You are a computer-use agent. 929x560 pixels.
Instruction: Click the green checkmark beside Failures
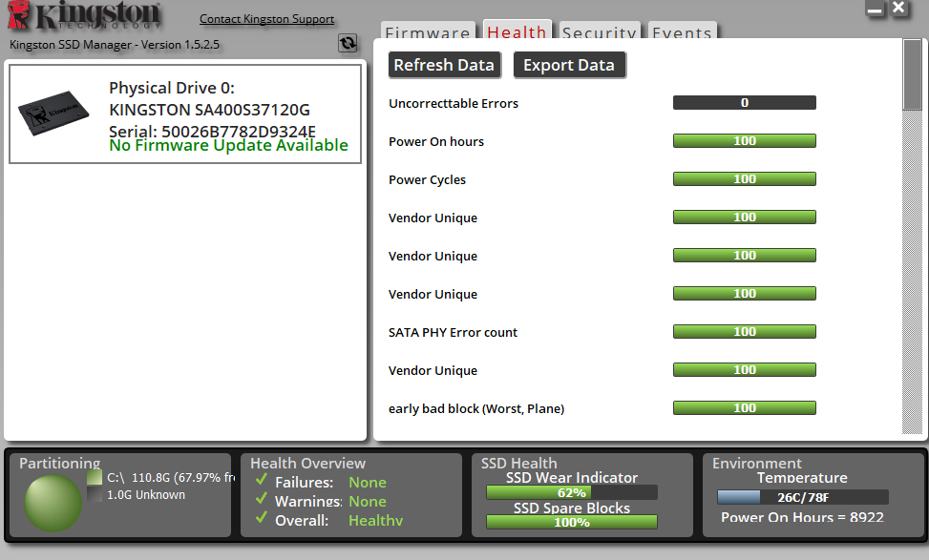(262, 480)
